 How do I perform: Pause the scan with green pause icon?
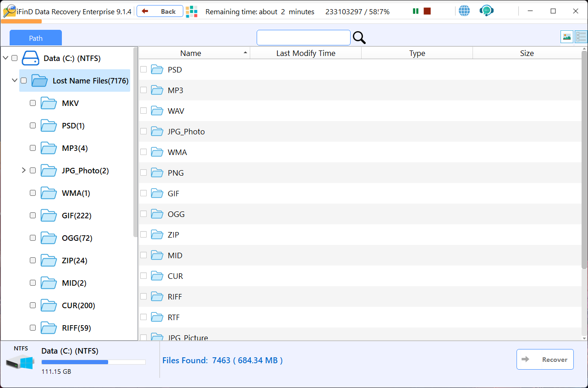(415, 11)
